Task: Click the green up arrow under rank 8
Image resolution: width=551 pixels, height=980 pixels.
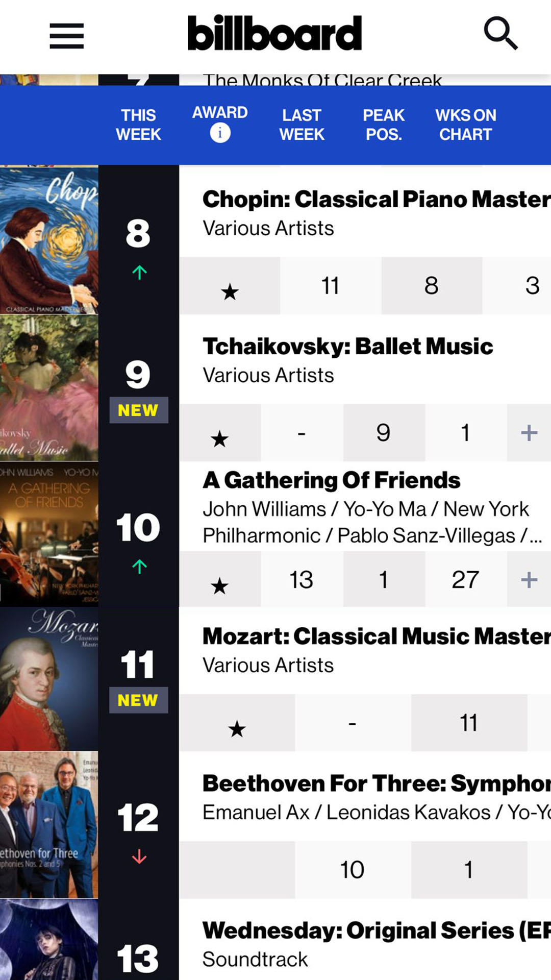Action: [139, 273]
